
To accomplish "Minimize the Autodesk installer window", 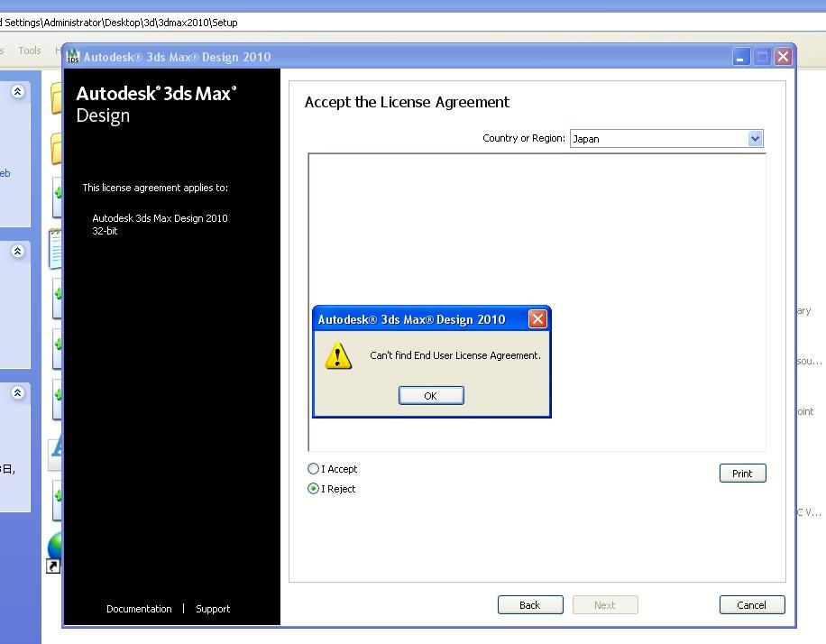I will click(741, 57).
